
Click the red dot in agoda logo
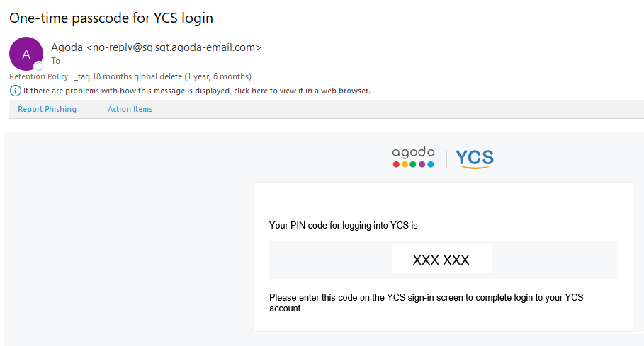[396, 164]
